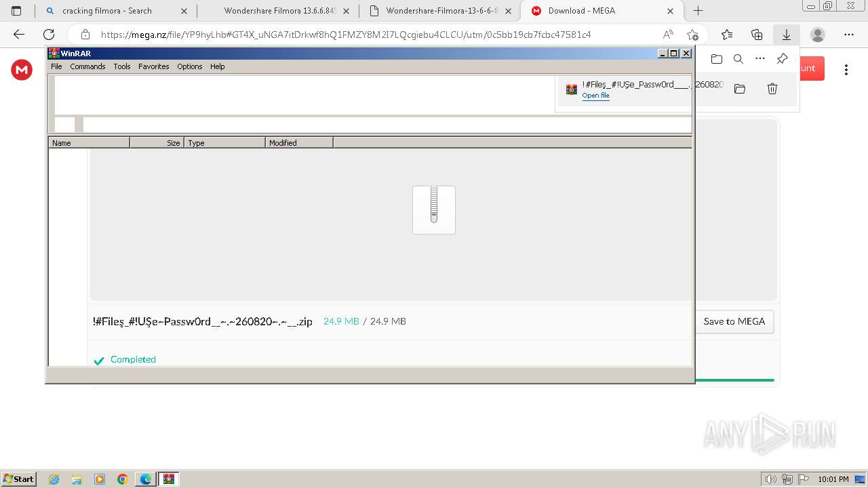Screen dimensions: 868x488
Task: Go back in Edge browser
Action: (19, 35)
